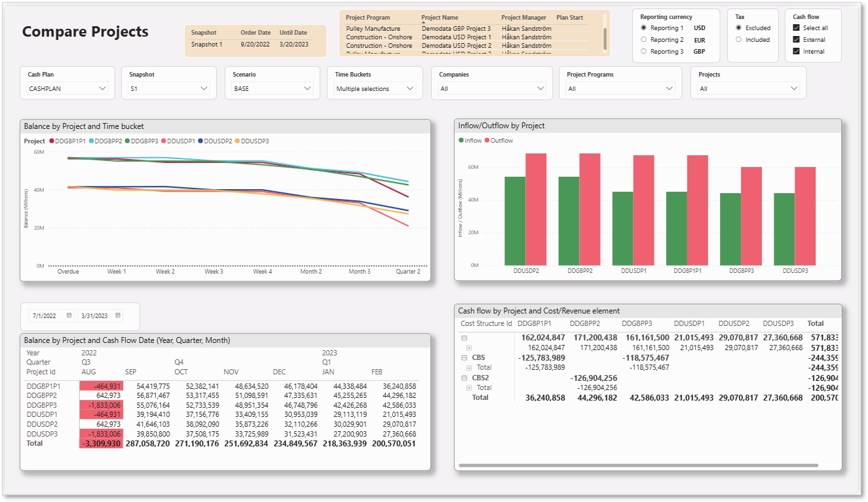Click the highlighted AUG total -3,309,930
Image resolution: width=868 pixels, height=502 pixels.
click(x=101, y=443)
